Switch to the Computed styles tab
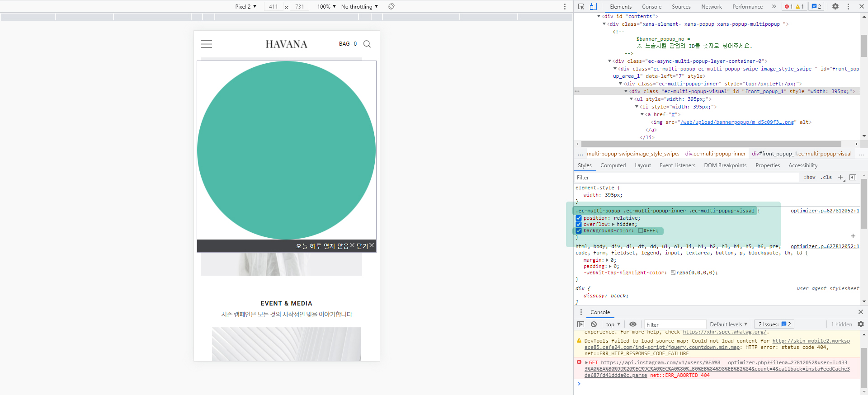This screenshot has width=868, height=395. 613,165
